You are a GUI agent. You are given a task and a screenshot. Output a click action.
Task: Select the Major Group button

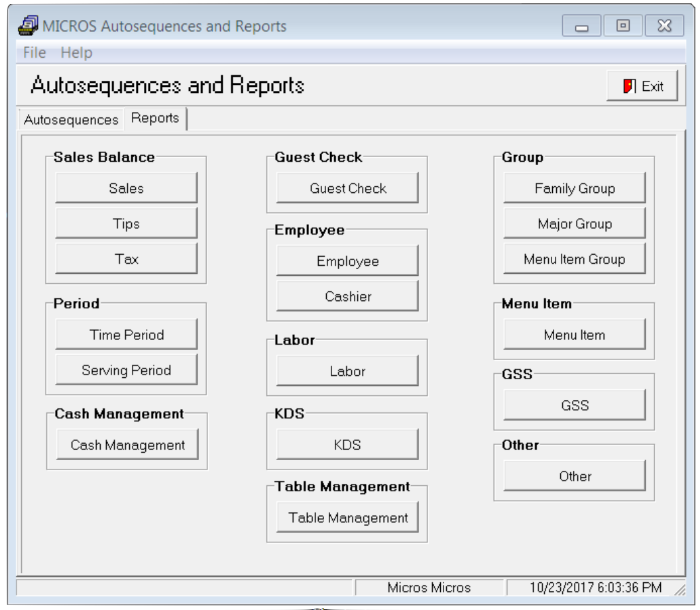[575, 223]
